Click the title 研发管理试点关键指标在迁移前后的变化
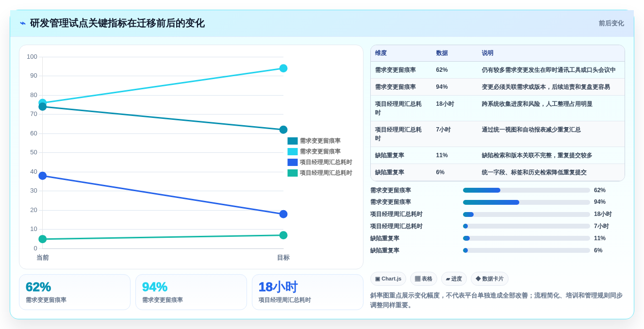644x329 pixels. 117,23
